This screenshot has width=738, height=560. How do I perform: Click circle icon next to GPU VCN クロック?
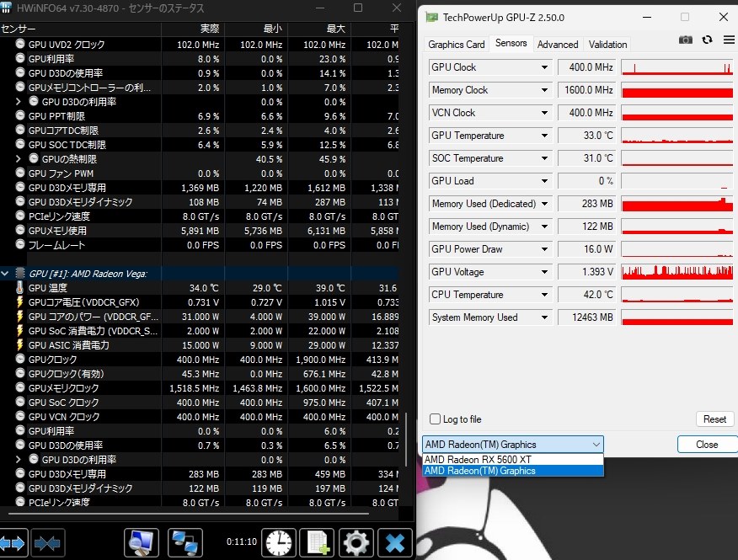click(x=19, y=417)
